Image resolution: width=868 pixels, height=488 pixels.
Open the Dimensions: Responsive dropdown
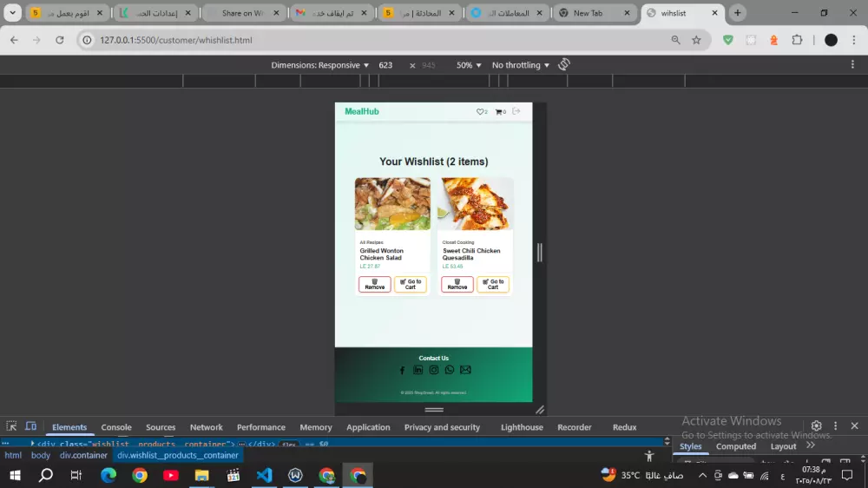[x=320, y=65]
